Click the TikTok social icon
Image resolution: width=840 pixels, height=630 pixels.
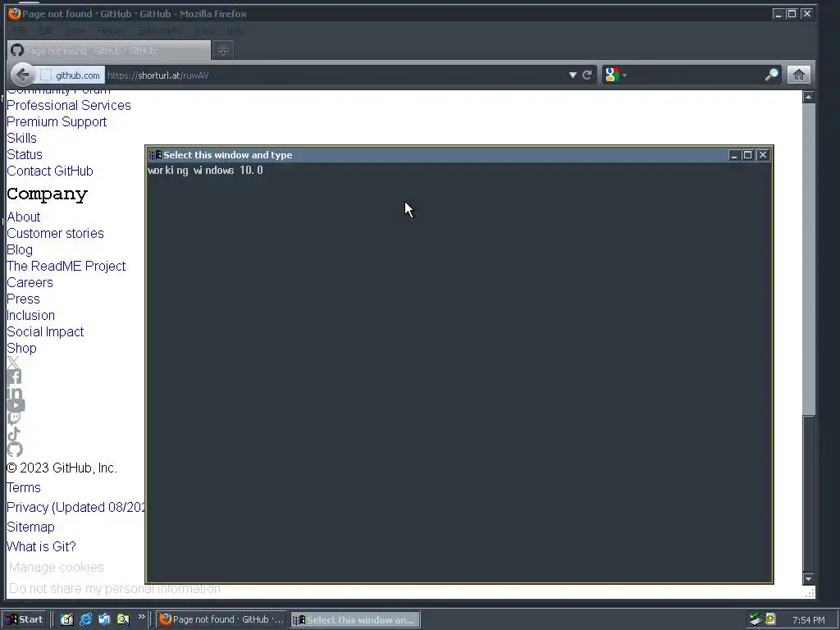14,435
